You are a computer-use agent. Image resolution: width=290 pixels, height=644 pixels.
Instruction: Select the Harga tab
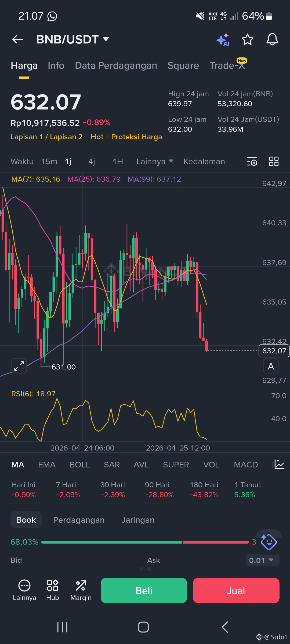24,65
